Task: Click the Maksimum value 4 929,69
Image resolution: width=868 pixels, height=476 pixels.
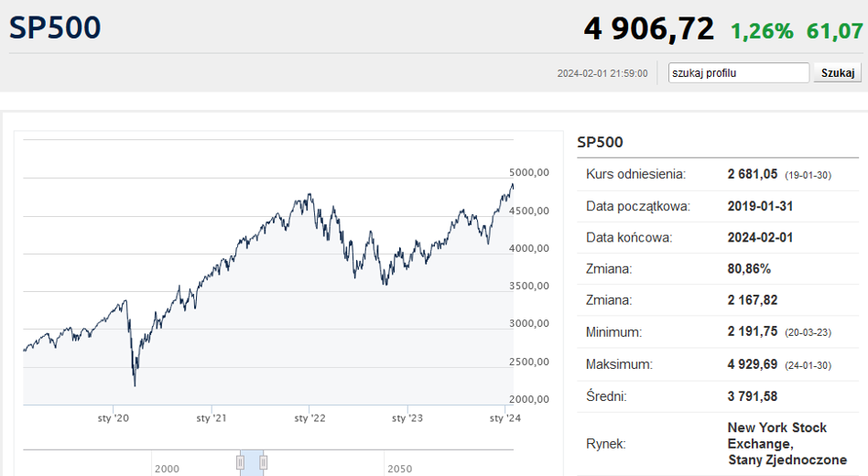Action: click(x=753, y=364)
